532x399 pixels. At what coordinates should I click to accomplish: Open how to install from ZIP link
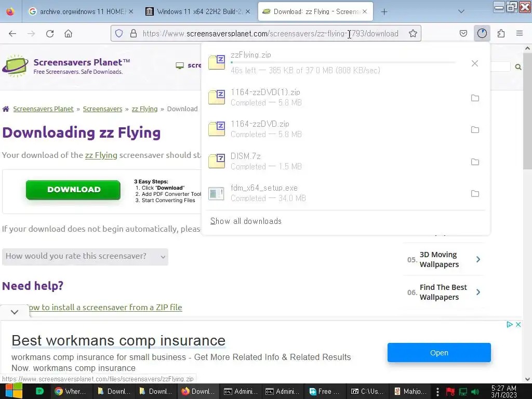coord(105,307)
